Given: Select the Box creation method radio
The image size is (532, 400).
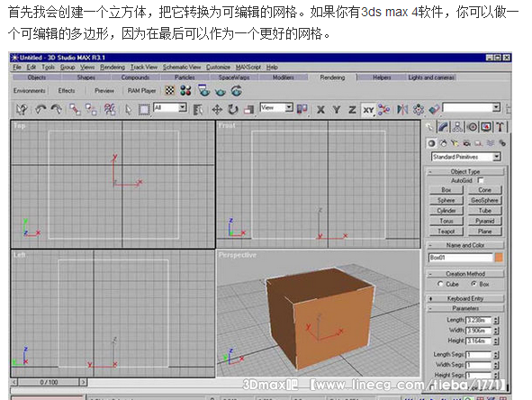Looking at the screenshot, I should point(474,284).
